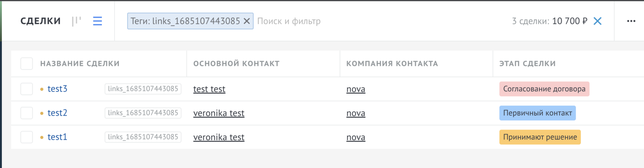644x168 pixels.
Task: Sort by Этап сделки column header
Action: 527,64
